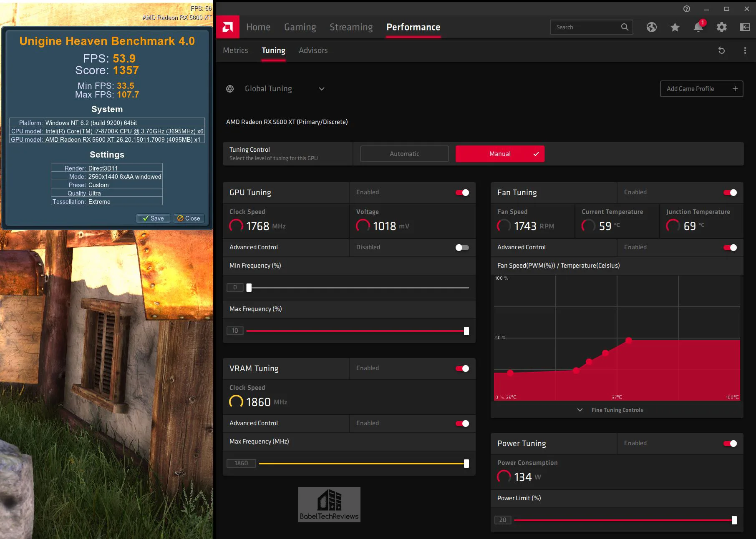Switch to the Advisors sub-tab
This screenshot has height=539, width=756.
pos(313,50)
